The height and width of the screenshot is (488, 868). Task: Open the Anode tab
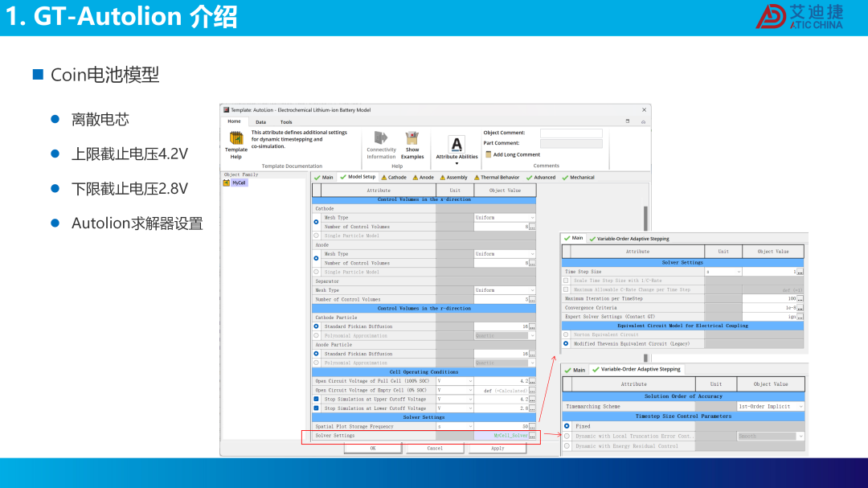(x=424, y=177)
